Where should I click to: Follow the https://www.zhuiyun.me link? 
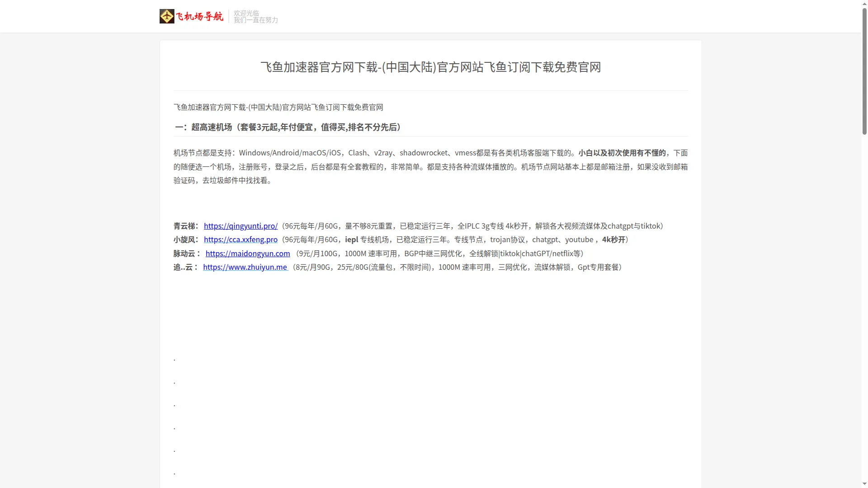[x=245, y=267]
